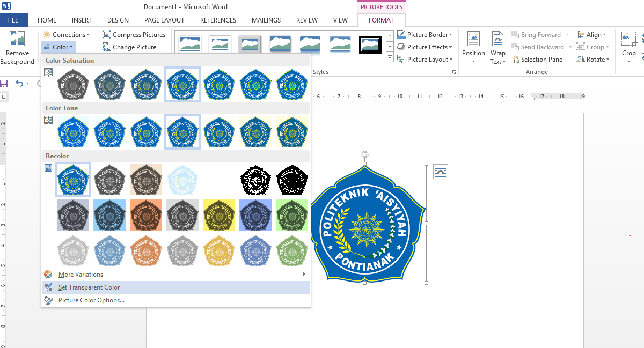Image resolution: width=644 pixels, height=348 pixels.
Task: Open Picture Effects menu
Action: 425,47
